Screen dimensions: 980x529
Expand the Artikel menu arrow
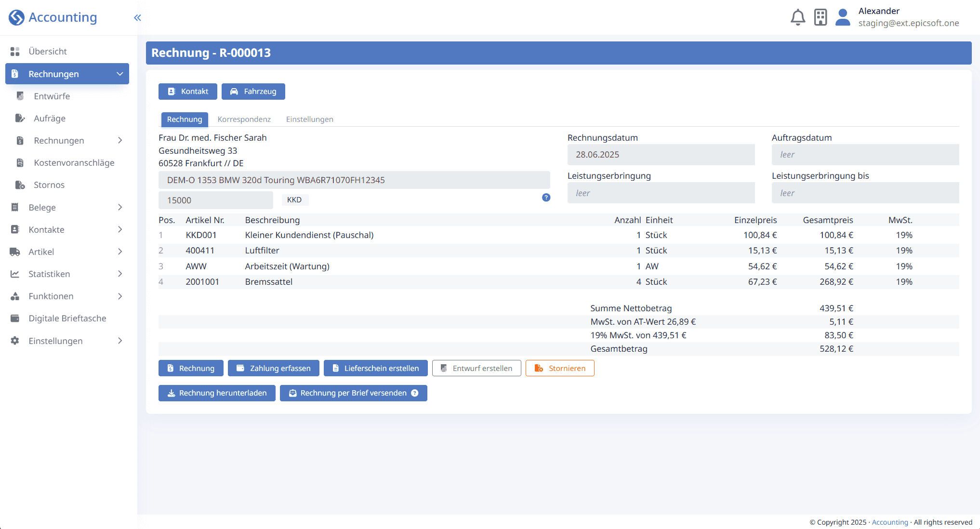coord(120,251)
